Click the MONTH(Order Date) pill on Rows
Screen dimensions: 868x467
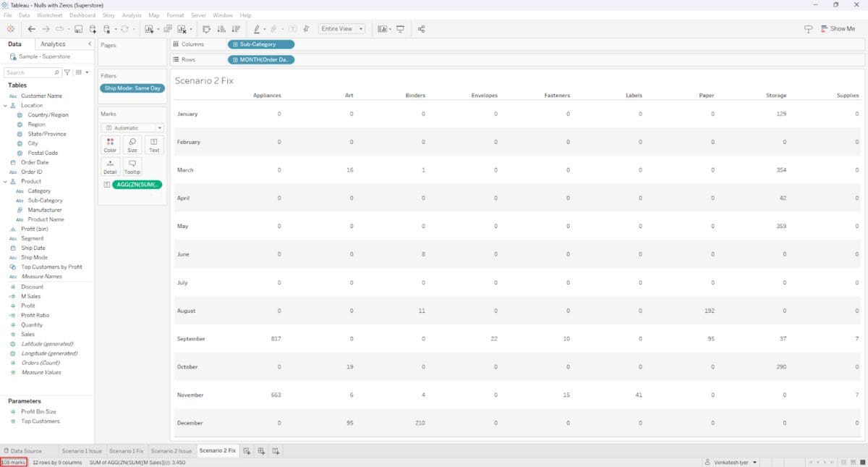[261, 59]
